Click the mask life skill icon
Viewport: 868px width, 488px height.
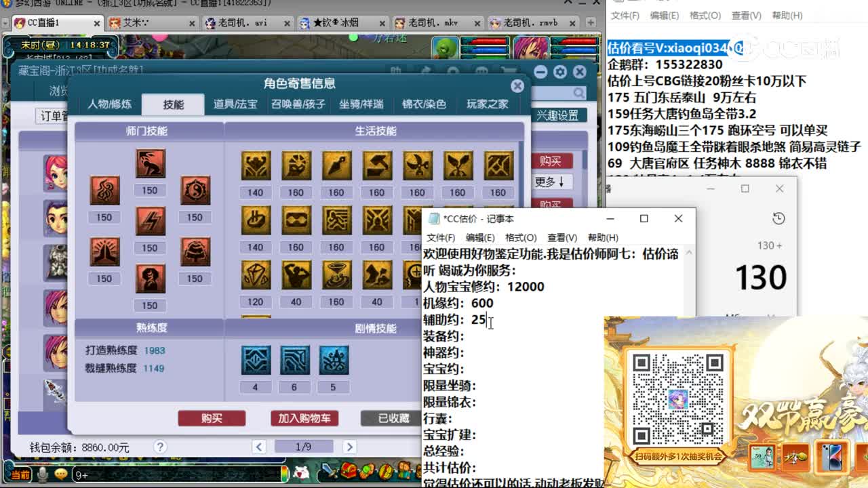(x=296, y=221)
